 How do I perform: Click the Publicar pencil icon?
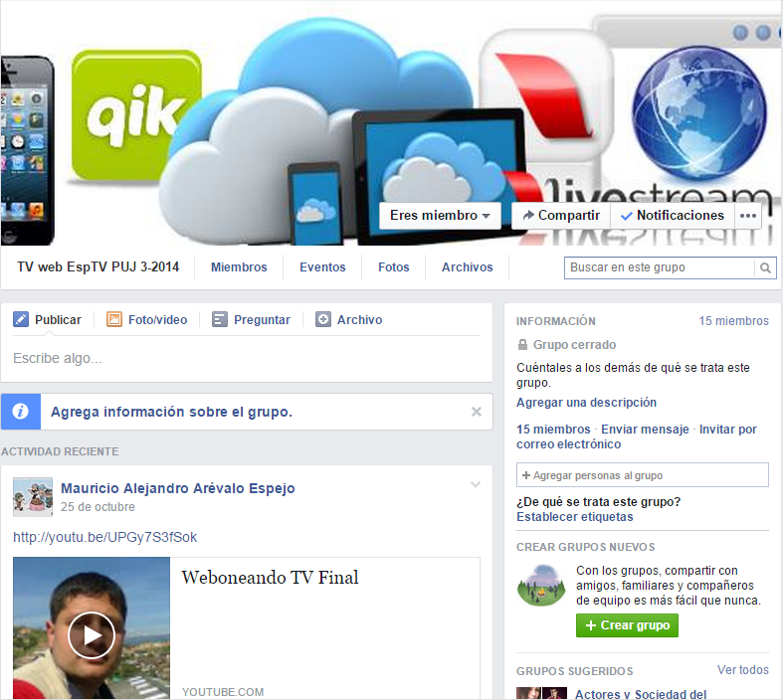[21, 319]
